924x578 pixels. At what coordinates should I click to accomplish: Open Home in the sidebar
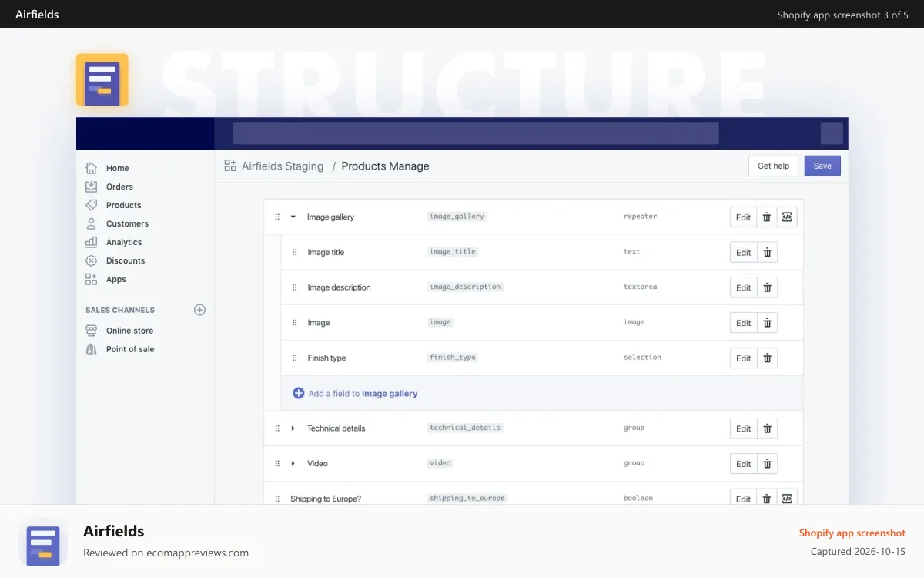coord(117,168)
